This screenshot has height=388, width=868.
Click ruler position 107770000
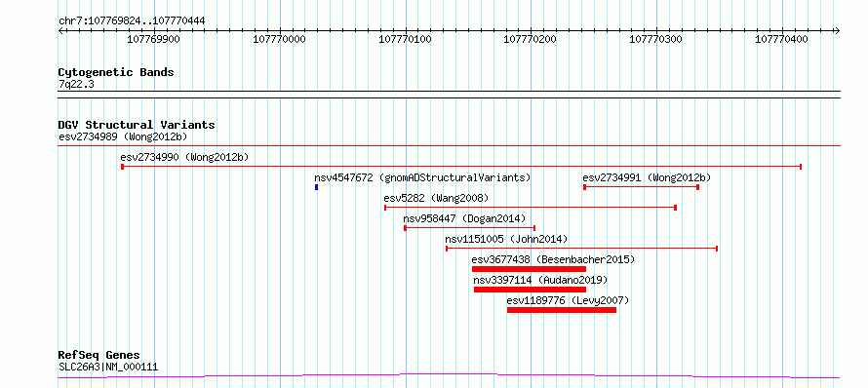click(x=279, y=39)
